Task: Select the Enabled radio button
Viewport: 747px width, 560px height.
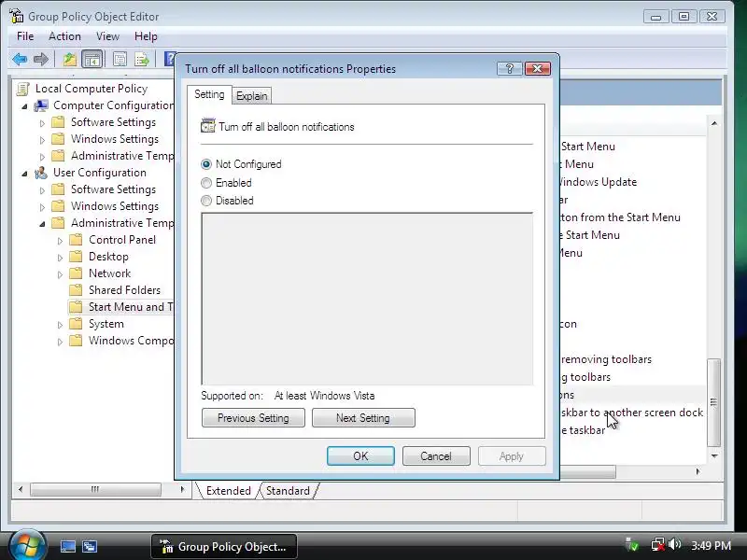Action: [x=206, y=183]
